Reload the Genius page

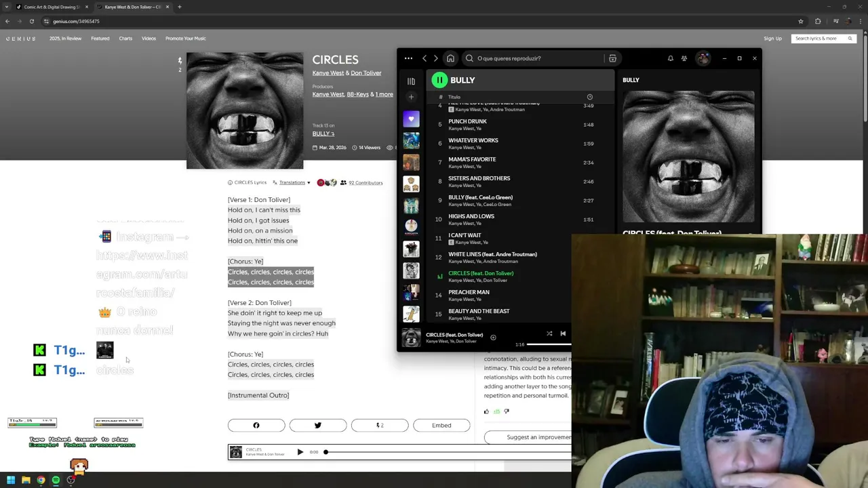pos(31,21)
